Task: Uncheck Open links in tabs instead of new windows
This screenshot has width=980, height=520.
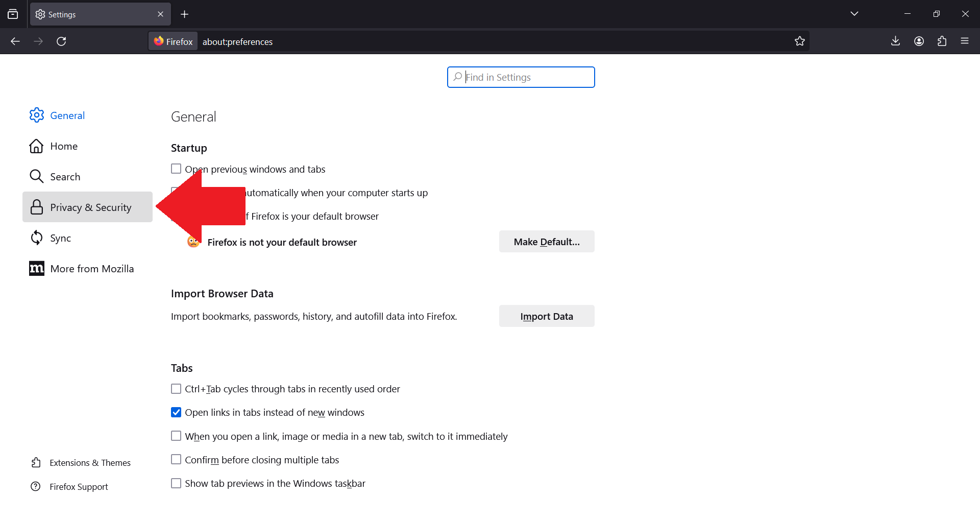Action: coord(176,412)
